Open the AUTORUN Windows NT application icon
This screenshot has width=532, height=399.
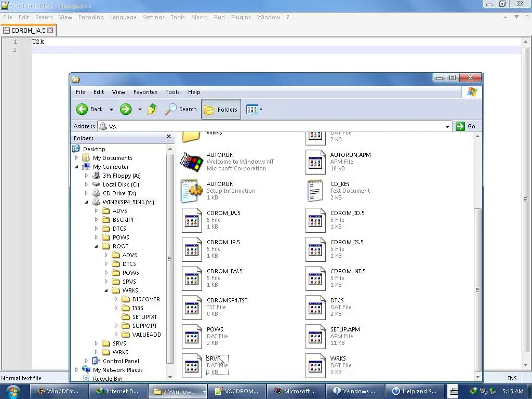tap(191, 162)
